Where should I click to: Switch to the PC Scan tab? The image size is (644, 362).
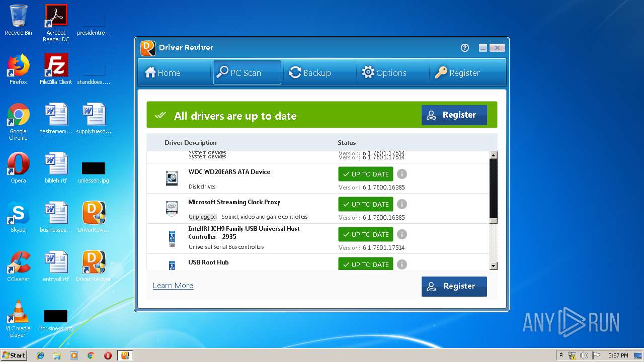[247, 73]
